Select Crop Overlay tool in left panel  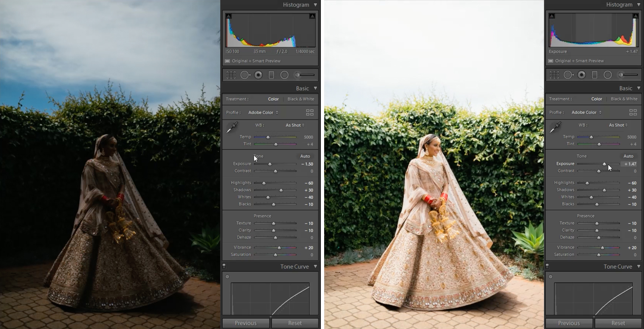[x=231, y=75]
